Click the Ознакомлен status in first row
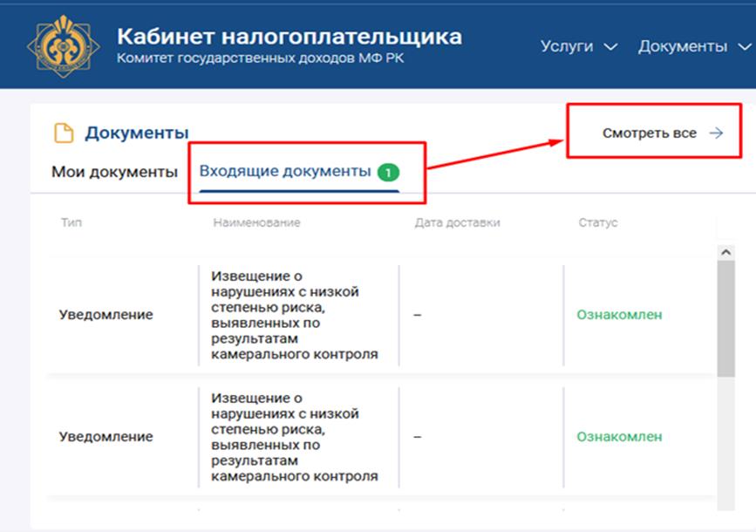756x532 pixels. pyautogui.click(x=619, y=315)
